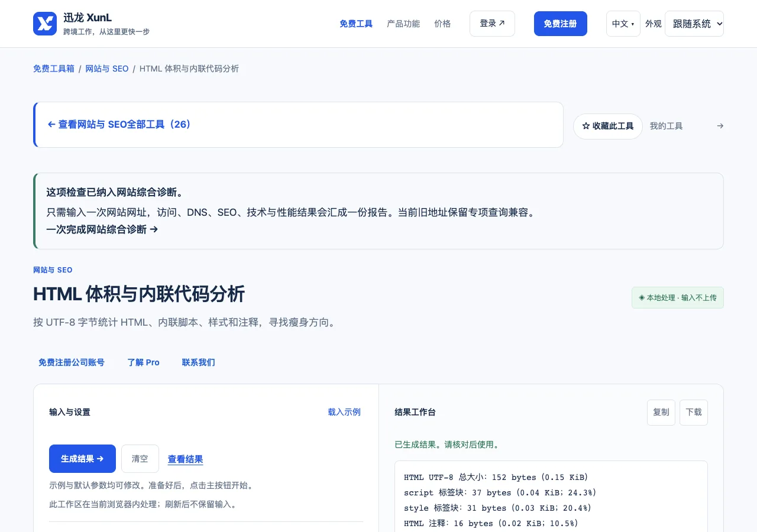Screen dimensions: 757x532
Task: Click the 免费注册 button
Action: click(x=560, y=24)
